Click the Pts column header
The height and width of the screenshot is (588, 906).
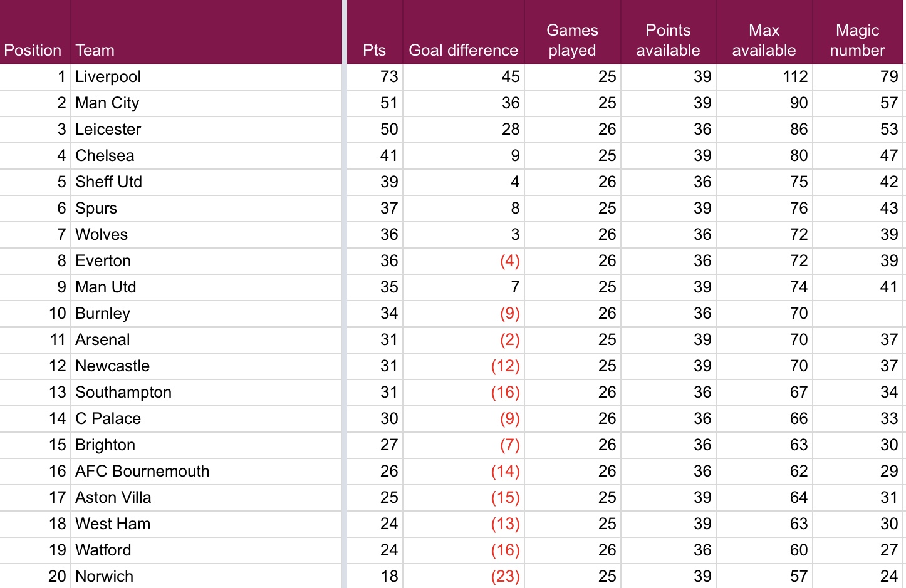375,32
